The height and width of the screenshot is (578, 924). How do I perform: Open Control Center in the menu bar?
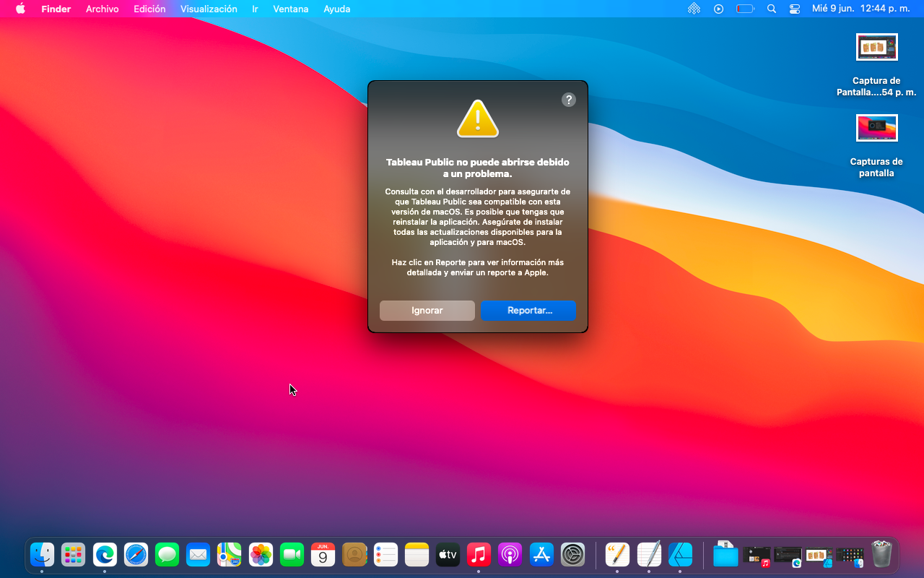point(795,9)
